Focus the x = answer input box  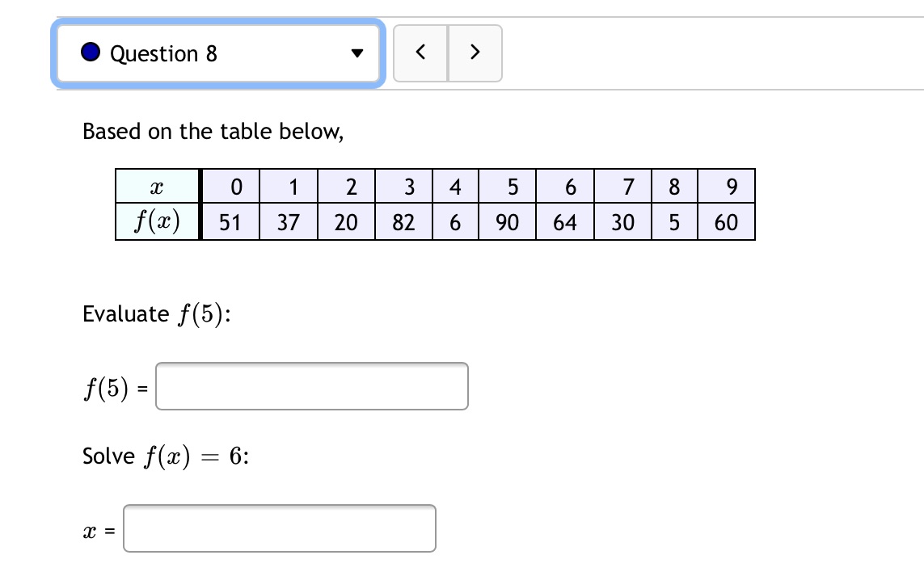[279, 528]
